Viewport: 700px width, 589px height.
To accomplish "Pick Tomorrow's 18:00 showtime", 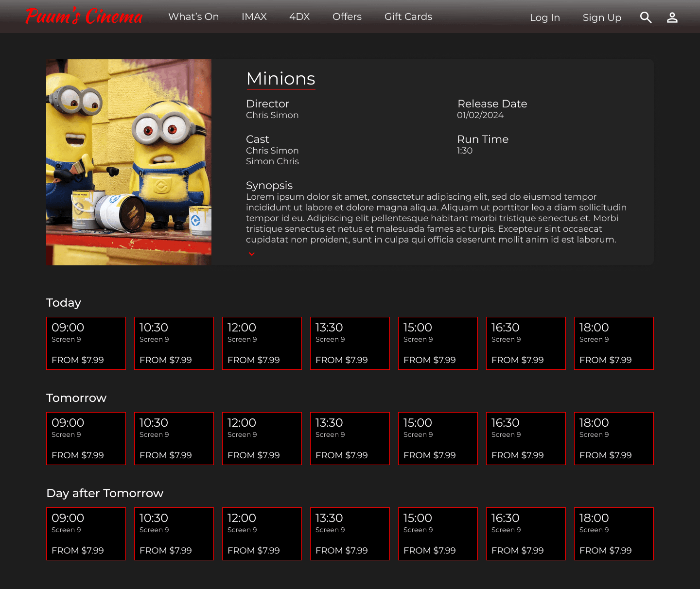I will (x=614, y=439).
